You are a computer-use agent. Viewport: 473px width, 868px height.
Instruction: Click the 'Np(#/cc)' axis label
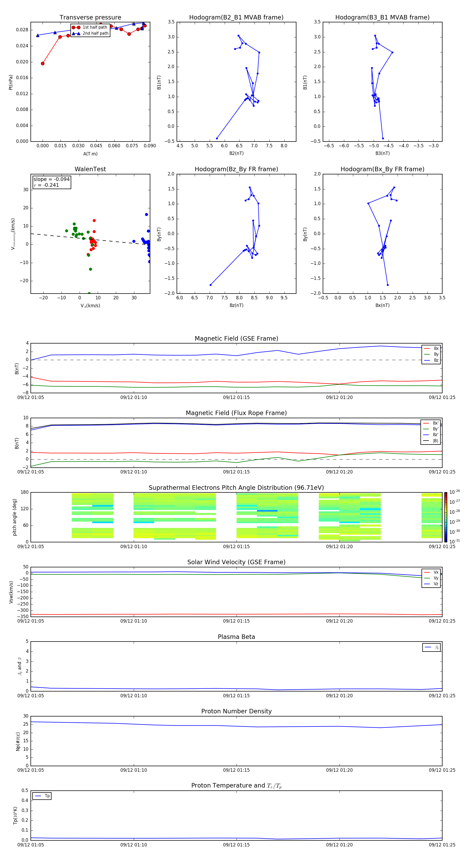click(18, 741)
